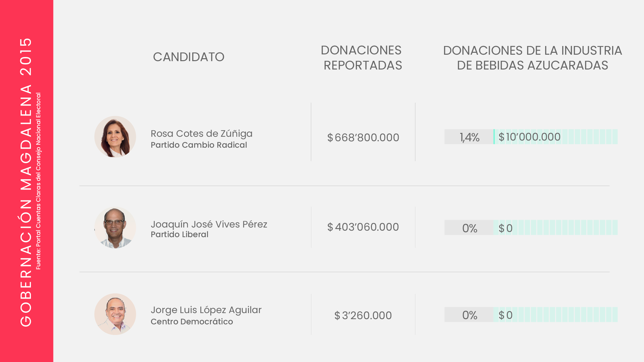The image size is (644, 362).
Task: Click the $10'000.000 progress bar
Action: point(555,137)
